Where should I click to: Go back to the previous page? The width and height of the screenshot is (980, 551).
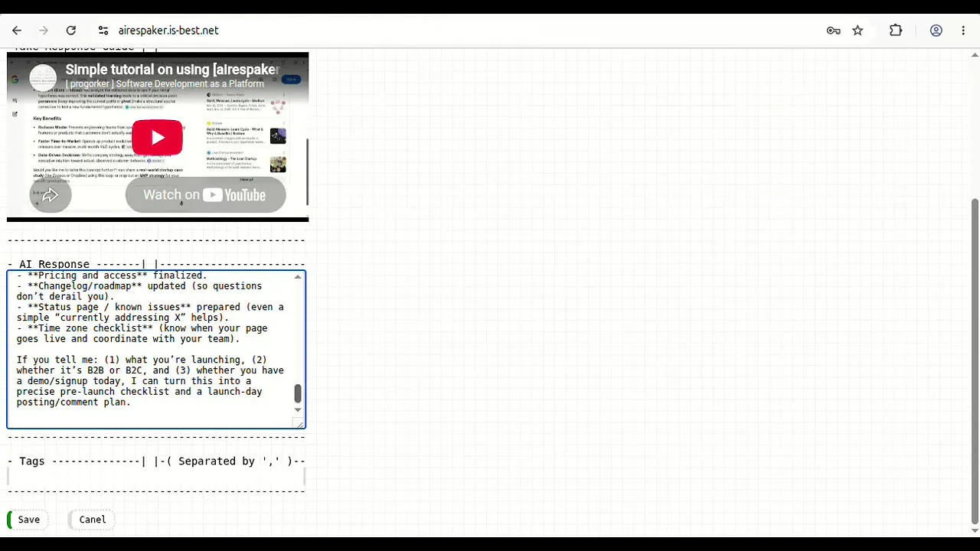(17, 31)
